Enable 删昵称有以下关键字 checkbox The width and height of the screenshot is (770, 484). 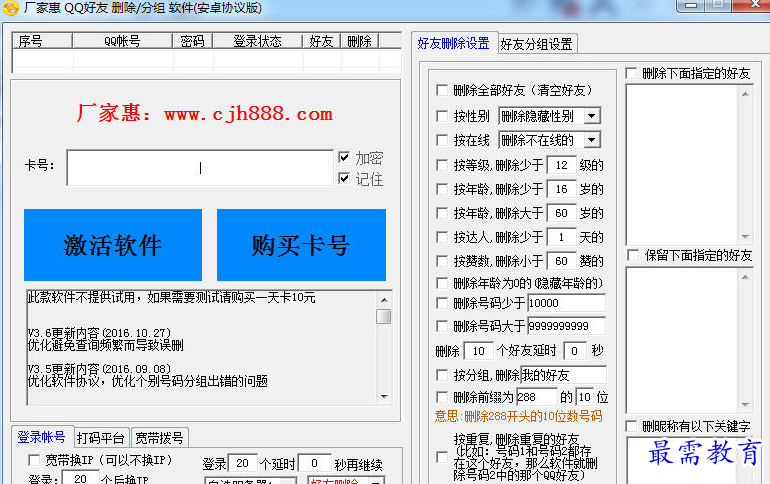631,426
